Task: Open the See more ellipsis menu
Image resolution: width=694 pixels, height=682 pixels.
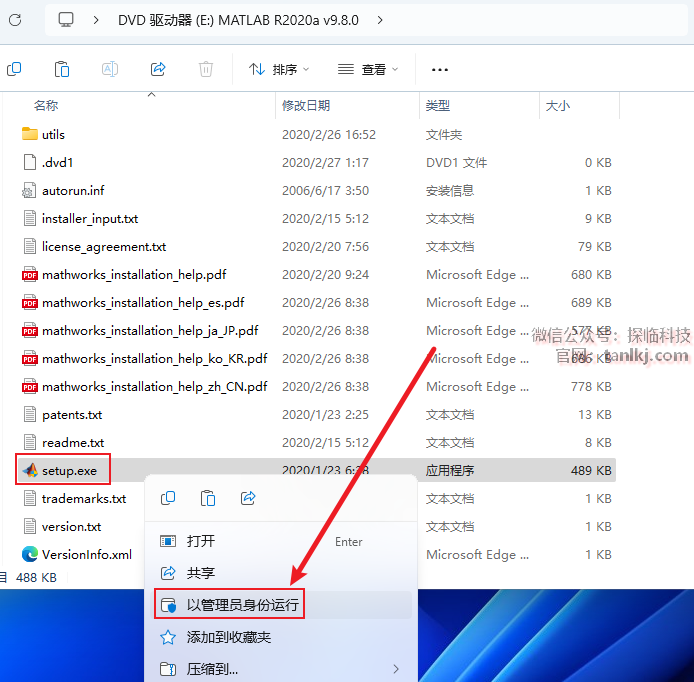Action: click(440, 69)
